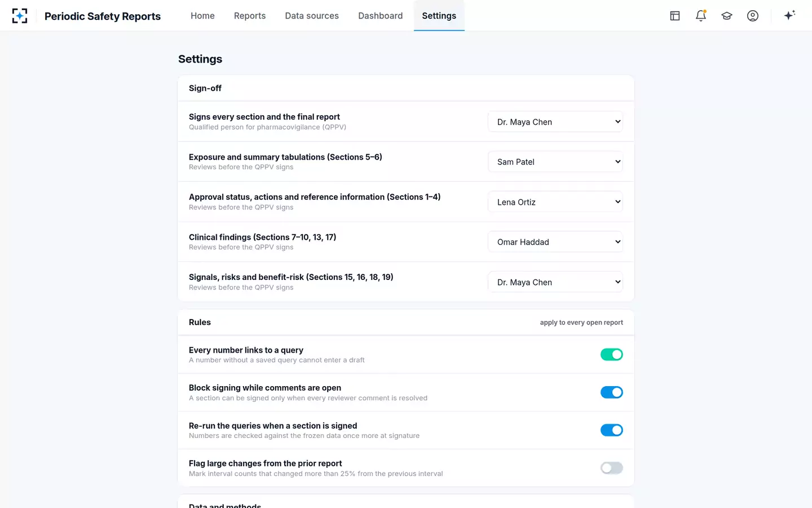Disable Every number links to a query
The height and width of the screenshot is (508, 812).
tap(612, 354)
